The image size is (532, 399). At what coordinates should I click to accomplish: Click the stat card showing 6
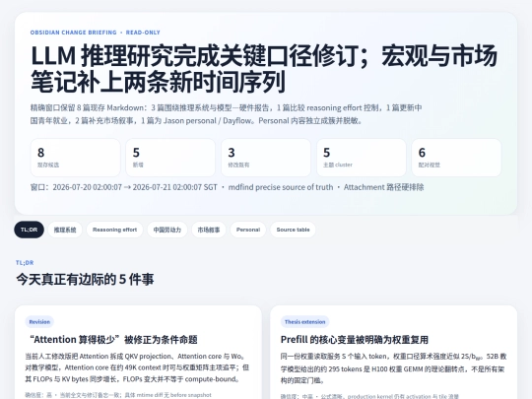tap(456, 158)
